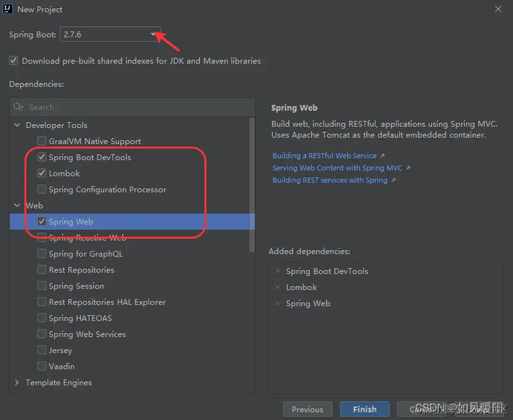Collapse the Web group
Screen dimensions: 513x420
tap(17, 205)
